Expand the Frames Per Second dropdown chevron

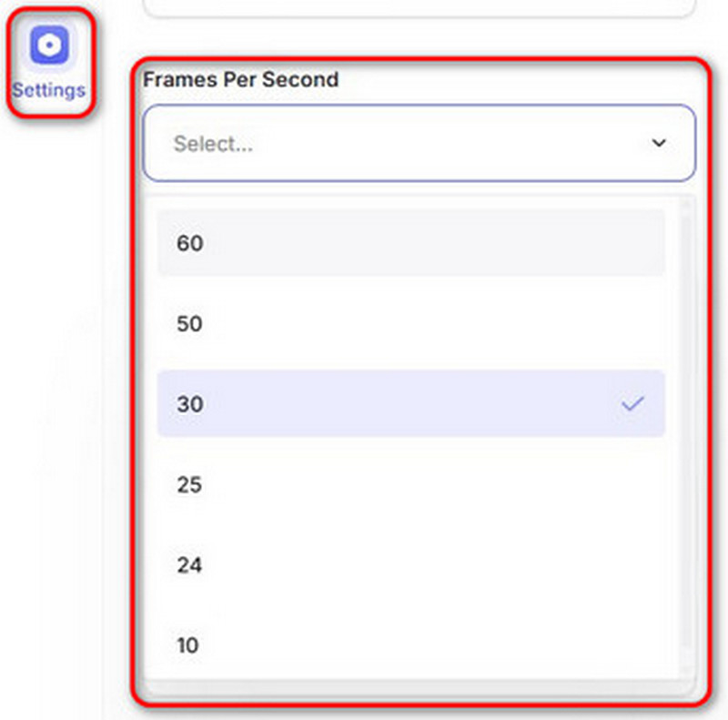660,144
